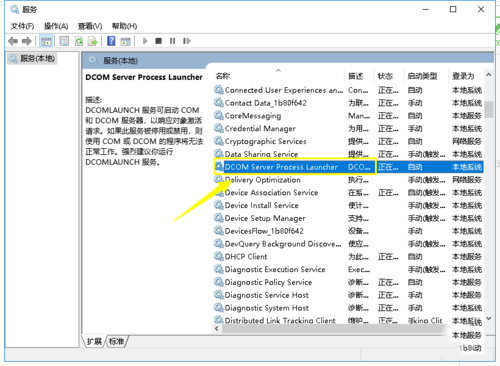This screenshot has height=366, width=500.
Task: Start service with the play button
Action: [x=145, y=41]
